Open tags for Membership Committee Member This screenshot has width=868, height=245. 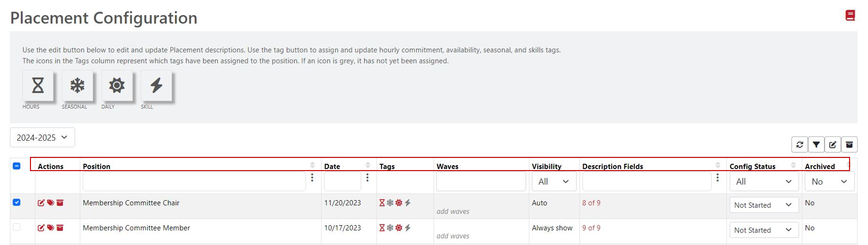click(51, 228)
